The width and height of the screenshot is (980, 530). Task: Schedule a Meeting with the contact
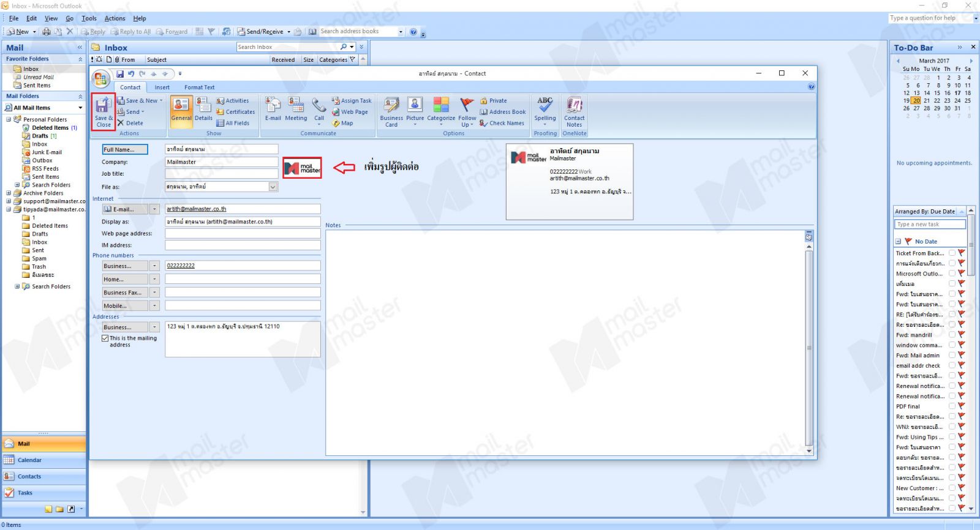tap(296, 110)
